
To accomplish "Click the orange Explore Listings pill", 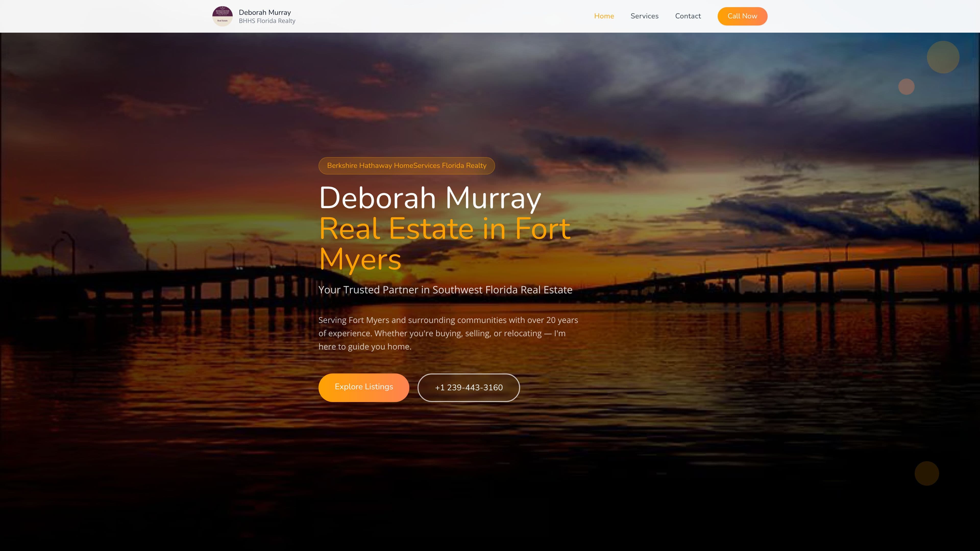I will coord(363,387).
